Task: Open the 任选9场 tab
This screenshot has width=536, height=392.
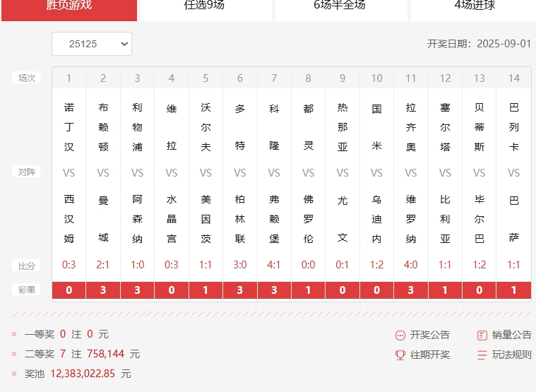Action: pyautogui.click(x=206, y=6)
